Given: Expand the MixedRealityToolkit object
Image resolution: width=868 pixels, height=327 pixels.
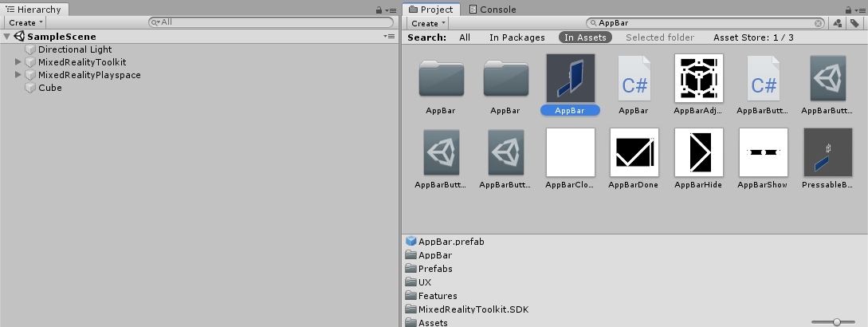Looking at the screenshot, I should tap(18, 62).
